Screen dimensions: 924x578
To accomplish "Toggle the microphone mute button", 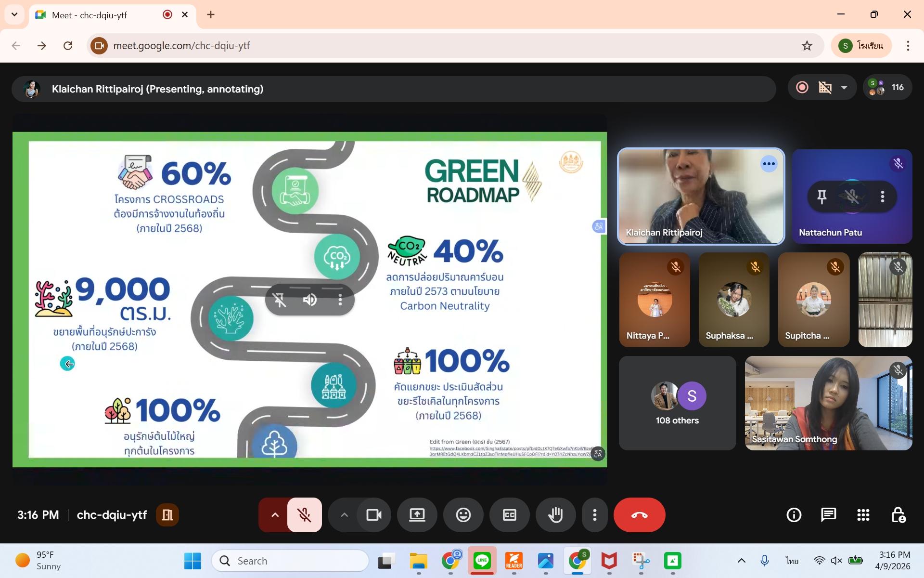I will [x=304, y=515].
